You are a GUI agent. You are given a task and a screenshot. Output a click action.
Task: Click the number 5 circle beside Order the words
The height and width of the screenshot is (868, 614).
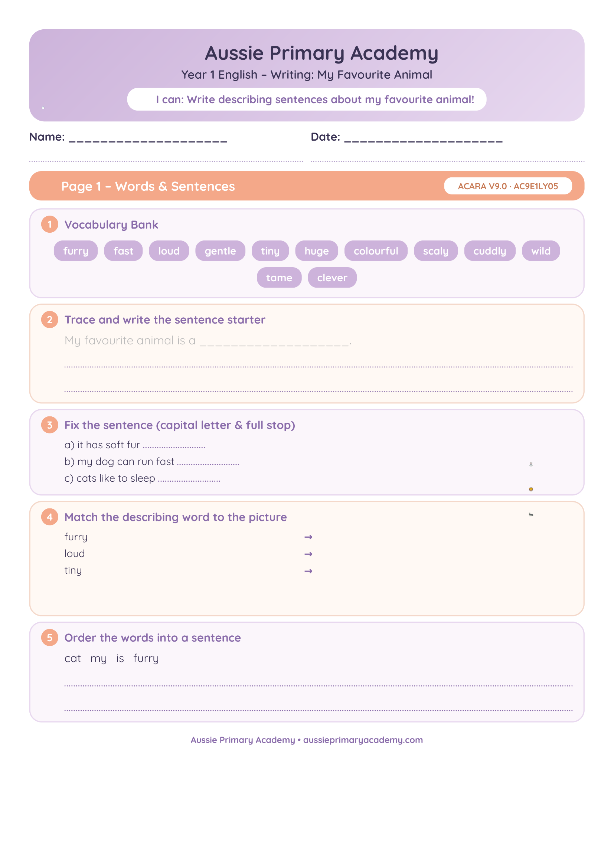pyautogui.click(x=49, y=638)
